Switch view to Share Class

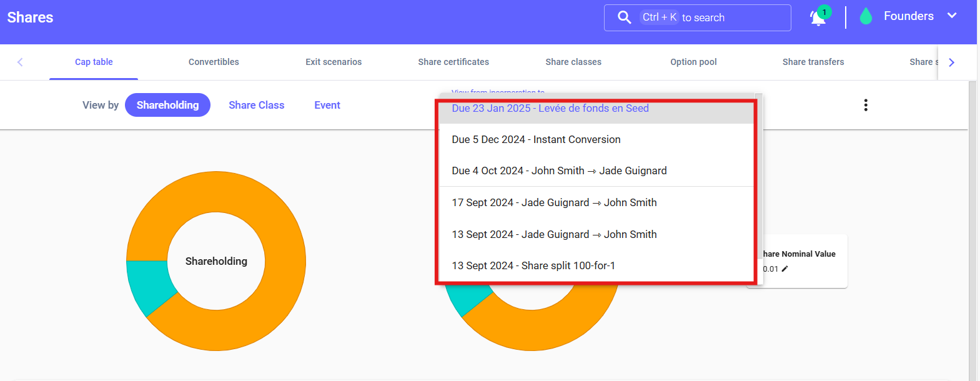click(256, 105)
